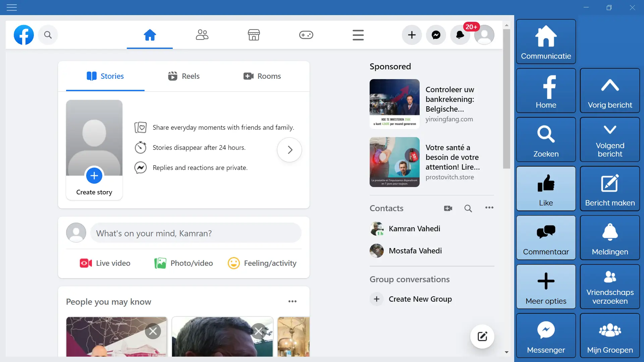Open notifications bell with 20+ badge

coord(460,35)
